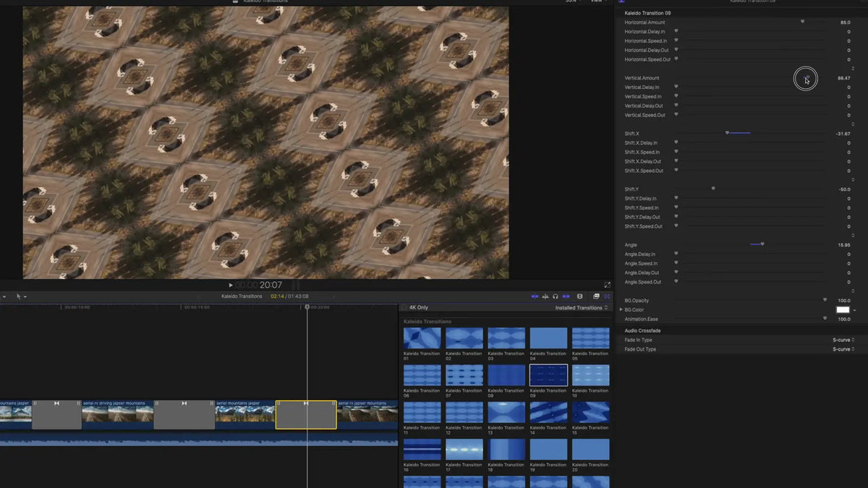This screenshot has width=868, height=488.
Task: Select the aerial rv jasper mountain clip
Action: click(x=367, y=415)
